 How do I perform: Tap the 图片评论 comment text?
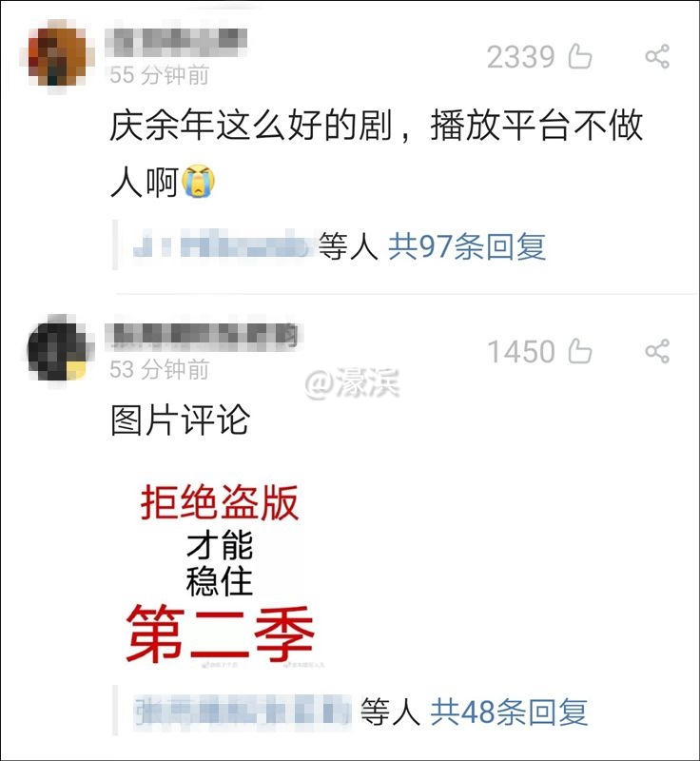(x=180, y=420)
